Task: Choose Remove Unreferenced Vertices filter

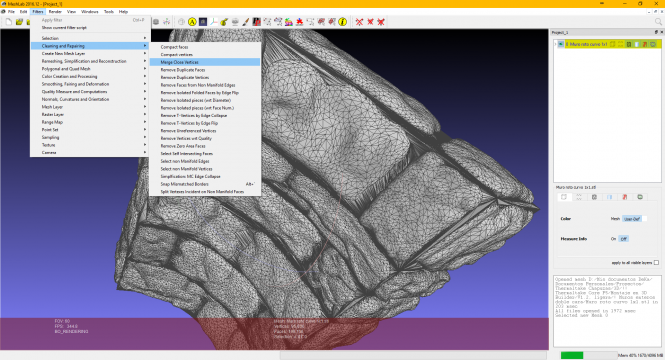Action: tap(205, 131)
